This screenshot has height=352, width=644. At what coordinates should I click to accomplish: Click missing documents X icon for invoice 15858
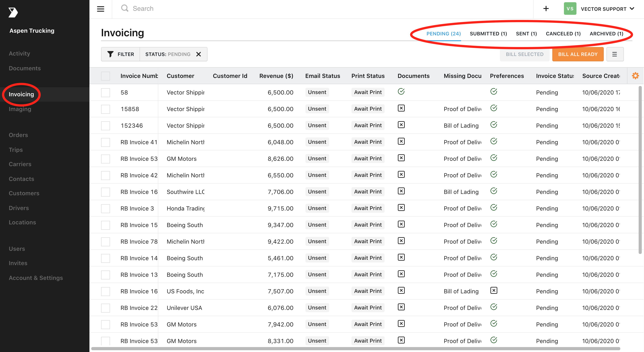coord(401,108)
